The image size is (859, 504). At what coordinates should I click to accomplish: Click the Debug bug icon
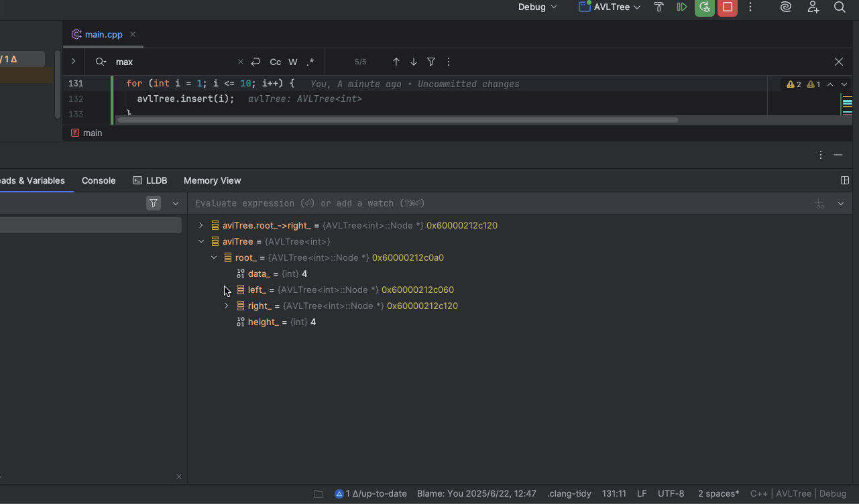704,7
